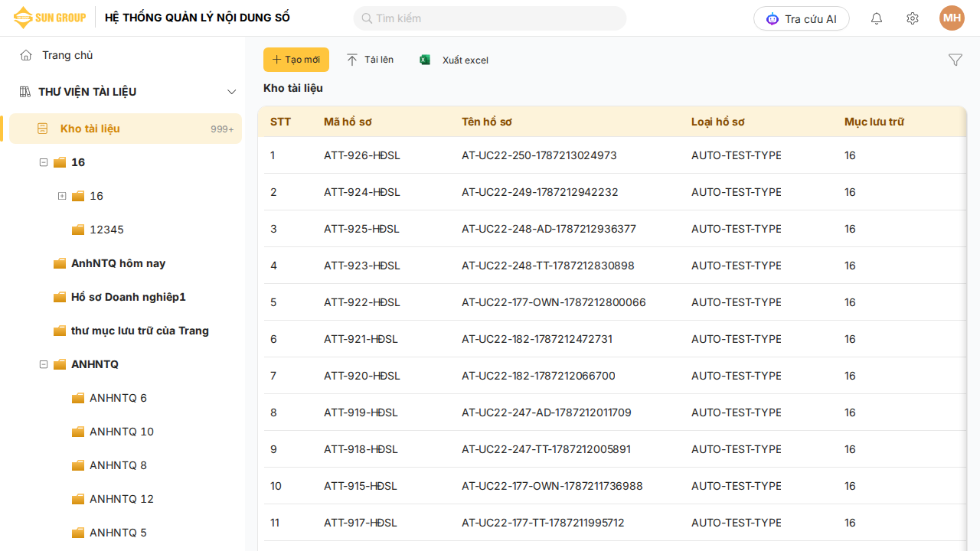Open the settings gear
Viewport: 980px width, 551px height.
[913, 18]
